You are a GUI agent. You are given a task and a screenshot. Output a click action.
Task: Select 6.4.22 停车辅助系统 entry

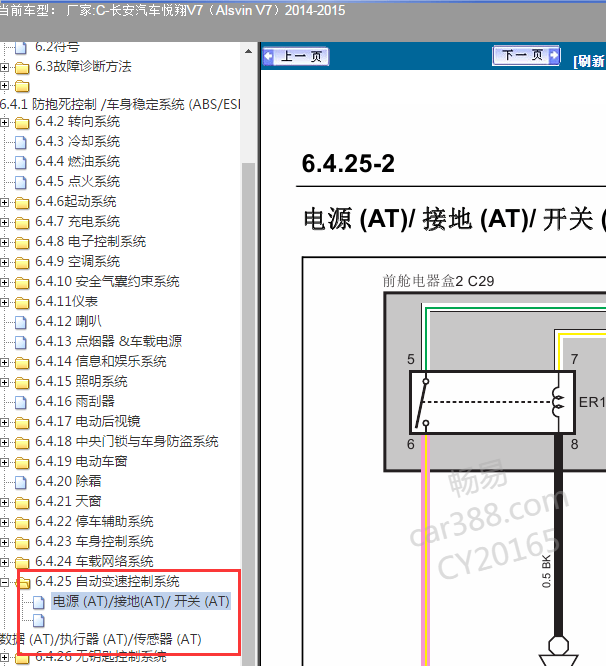pyautogui.click(x=94, y=522)
